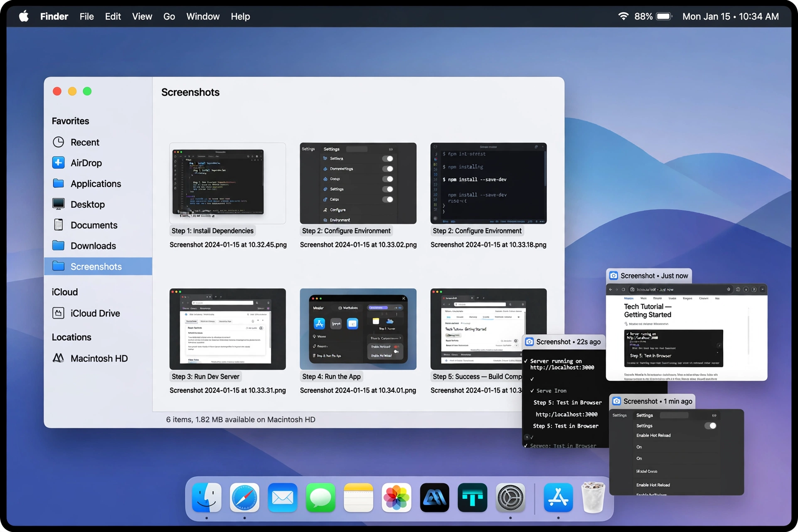Open System Settings from the Dock

(510, 498)
